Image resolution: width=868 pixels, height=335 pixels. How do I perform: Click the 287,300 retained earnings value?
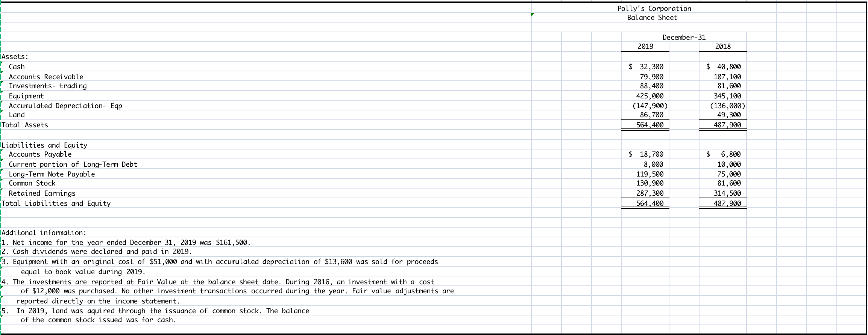(650, 193)
